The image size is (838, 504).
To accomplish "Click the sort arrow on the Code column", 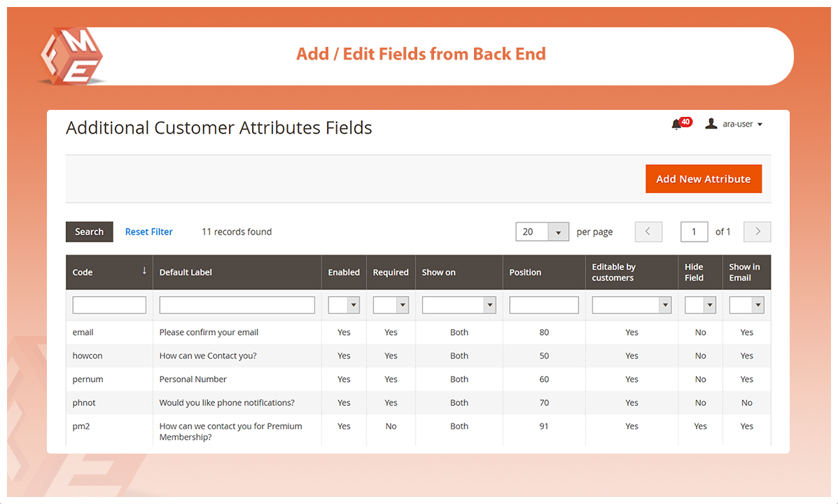I will tap(144, 268).
